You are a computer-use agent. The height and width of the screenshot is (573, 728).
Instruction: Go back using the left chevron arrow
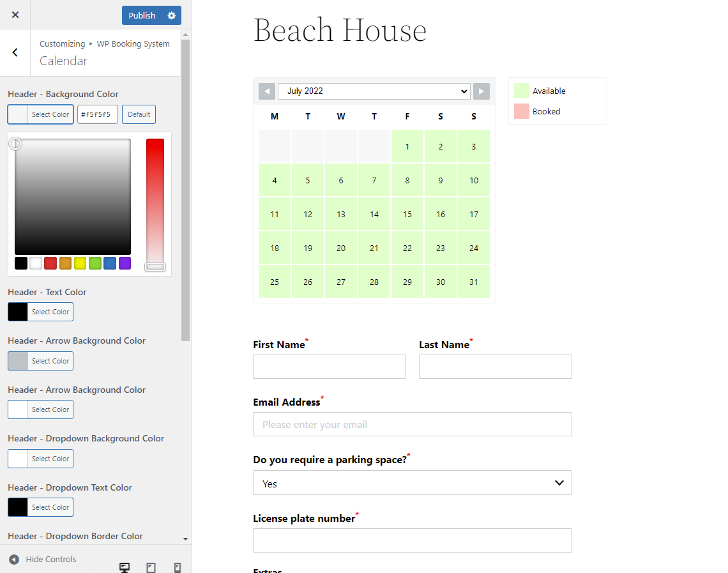point(15,52)
